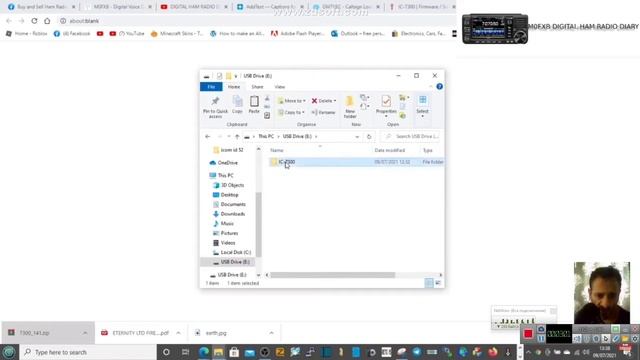The height and width of the screenshot is (360, 640).
Task: Select Downloads in navigation pane
Action: 233,214
